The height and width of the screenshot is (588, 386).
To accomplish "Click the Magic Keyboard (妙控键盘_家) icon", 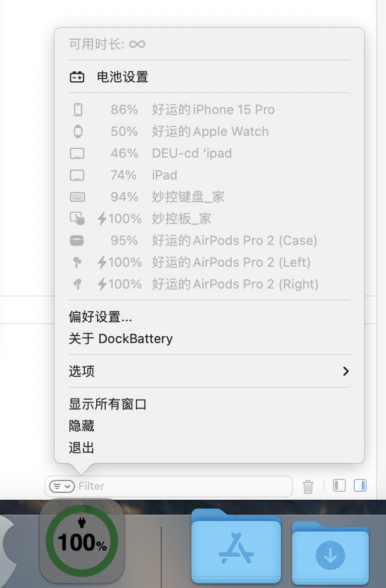I will (x=77, y=197).
